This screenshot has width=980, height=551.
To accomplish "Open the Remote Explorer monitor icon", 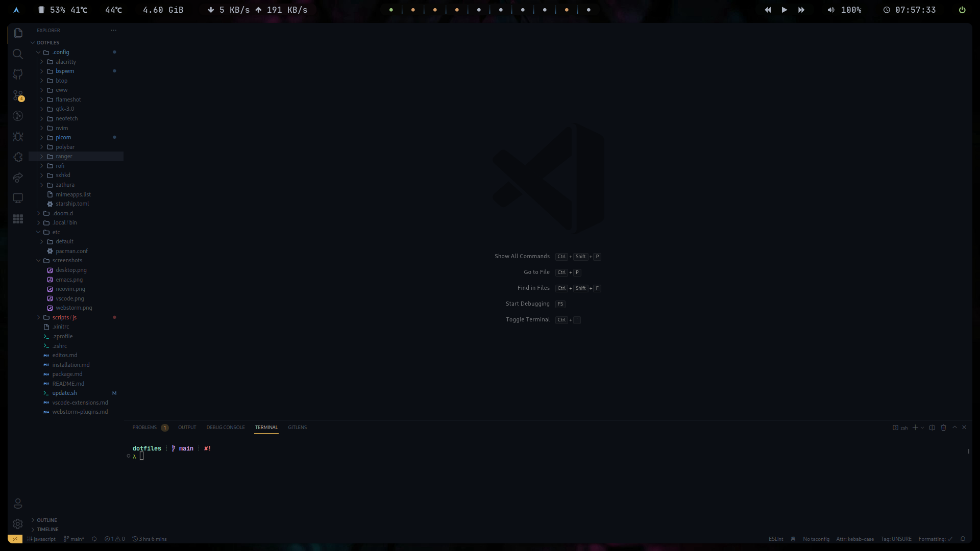I will [18, 198].
